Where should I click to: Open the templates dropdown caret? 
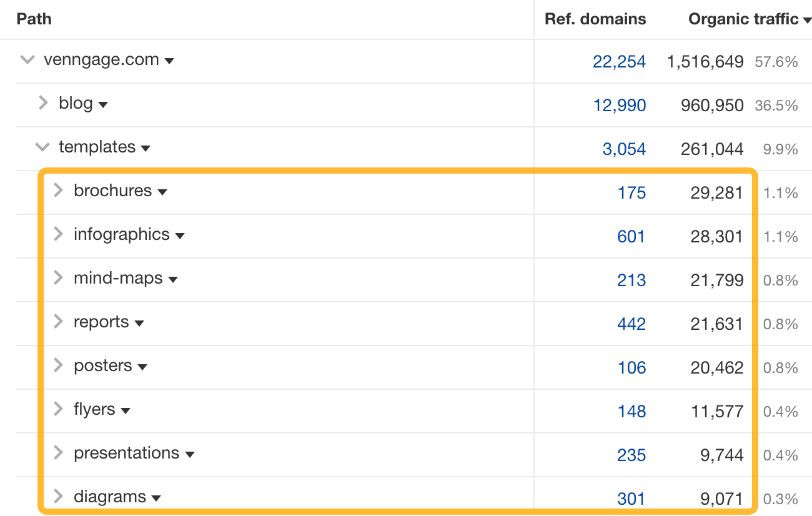click(146, 149)
